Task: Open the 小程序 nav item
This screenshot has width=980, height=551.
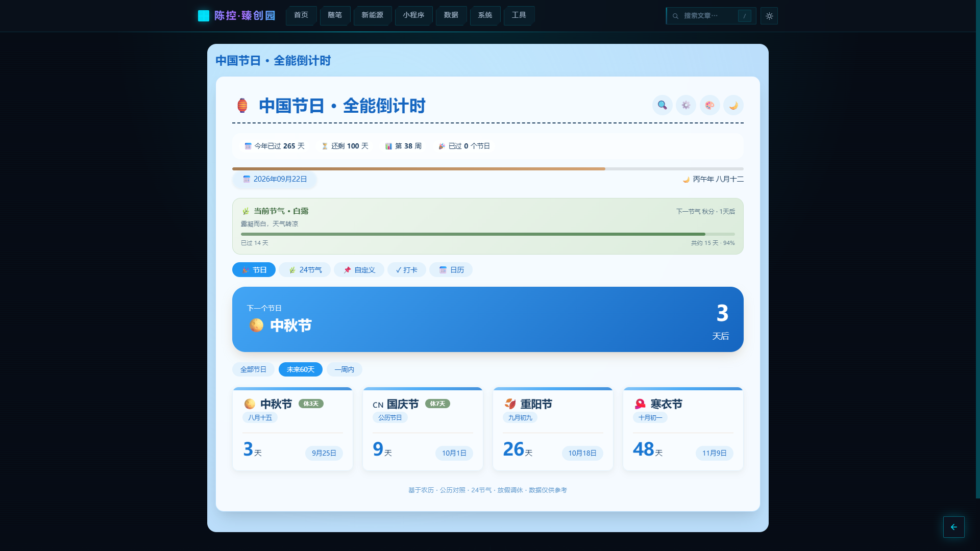Action: [x=413, y=15]
